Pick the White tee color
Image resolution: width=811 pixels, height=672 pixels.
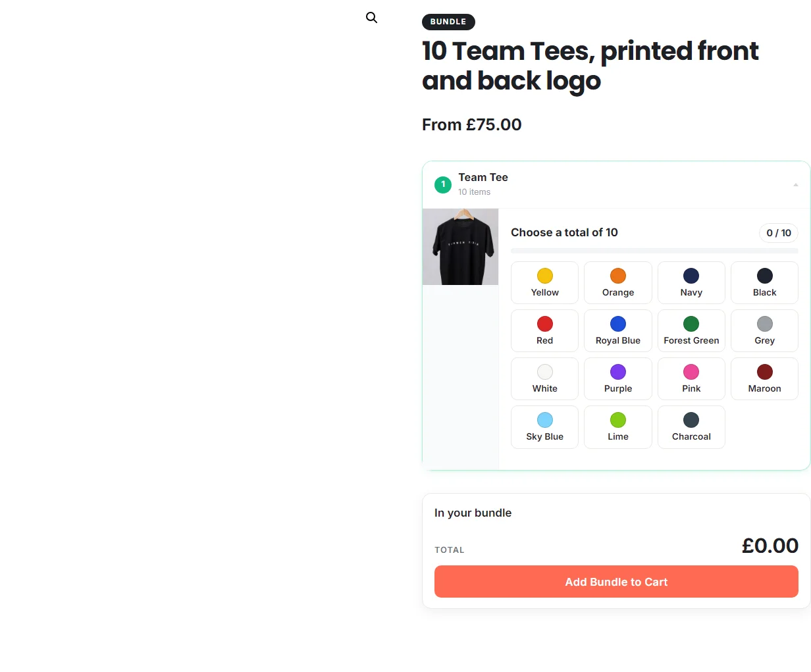(544, 379)
